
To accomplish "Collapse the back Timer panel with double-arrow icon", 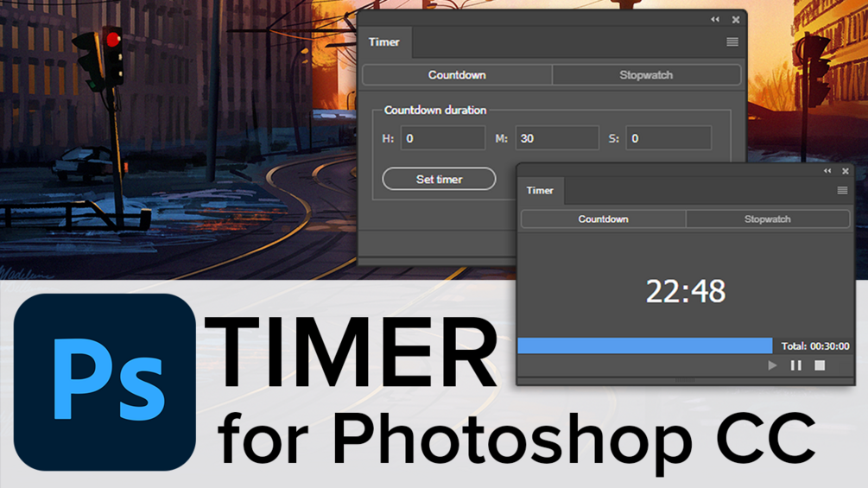I will point(715,19).
